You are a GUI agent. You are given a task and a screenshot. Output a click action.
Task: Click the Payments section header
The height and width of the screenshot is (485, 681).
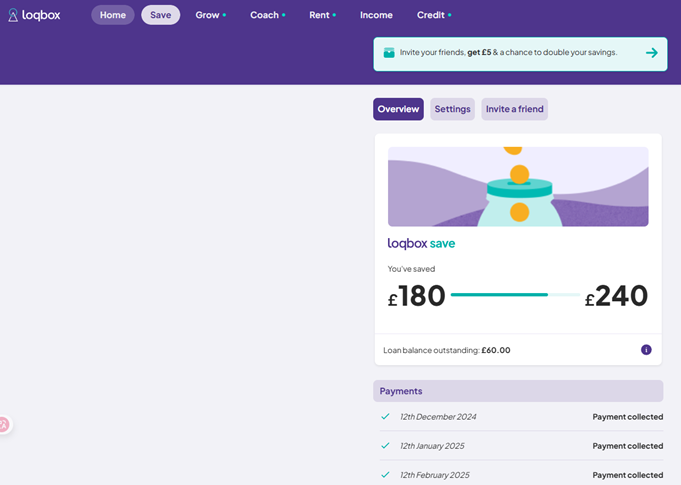pyautogui.click(x=518, y=391)
